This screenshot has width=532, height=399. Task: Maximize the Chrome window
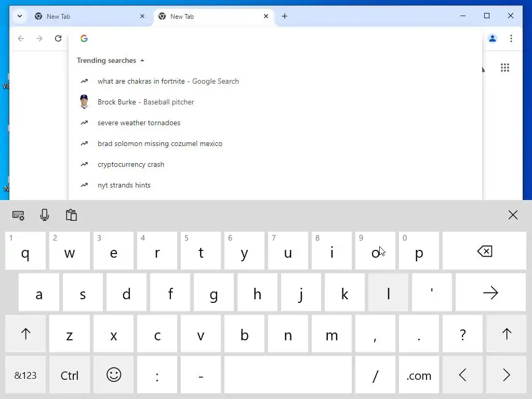[x=486, y=16]
